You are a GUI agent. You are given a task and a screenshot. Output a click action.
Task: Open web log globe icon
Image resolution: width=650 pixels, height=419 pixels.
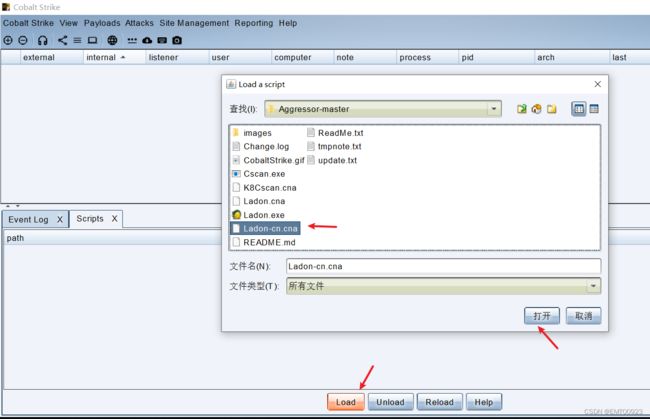click(112, 40)
